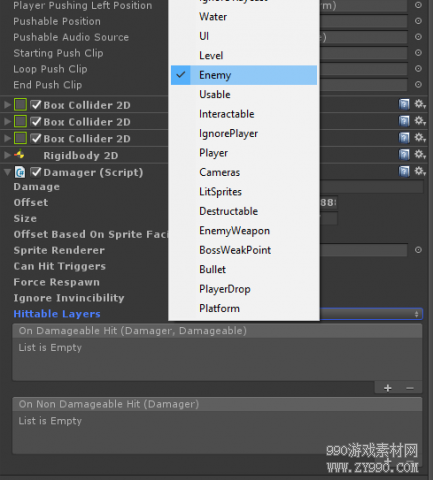
Task: Uncheck the Enemy layer entry
Action: click(244, 75)
